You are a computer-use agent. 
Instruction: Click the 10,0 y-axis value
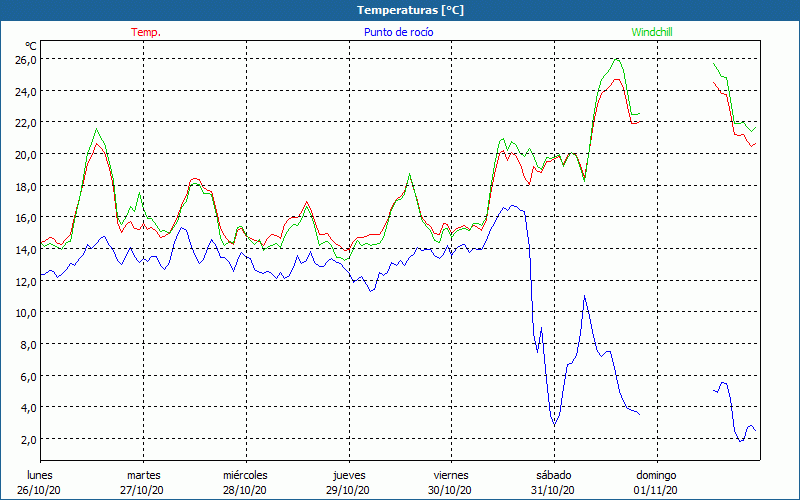pyautogui.click(x=26, y=313)
